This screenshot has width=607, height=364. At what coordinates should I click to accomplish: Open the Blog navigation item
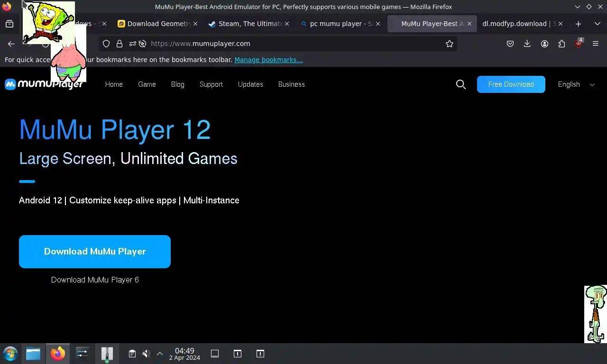click(x=178, y=84)
